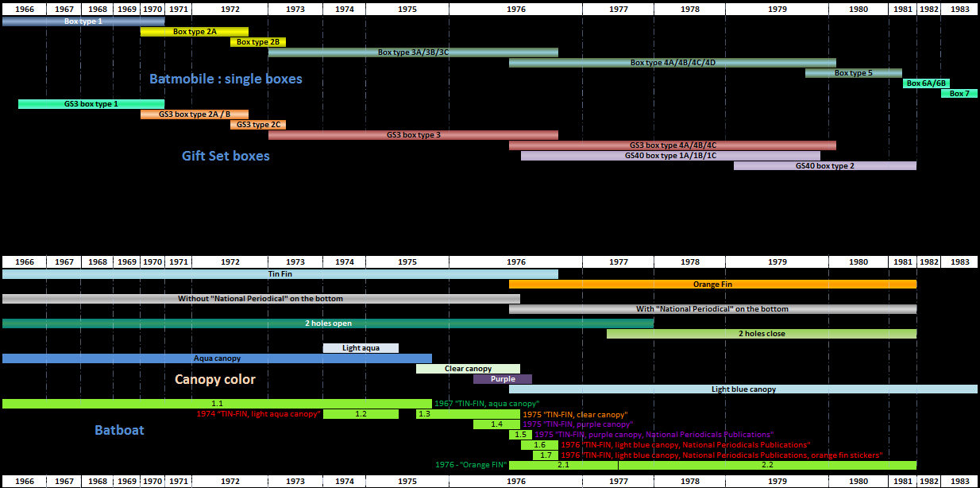Select the "2 holes open" bar
This screenshot has height=488, width=980.
pos(328,323)
